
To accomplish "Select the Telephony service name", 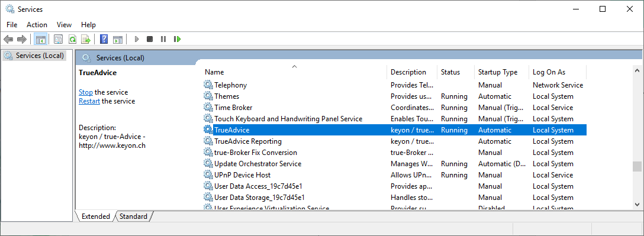I will pos(230,85).
